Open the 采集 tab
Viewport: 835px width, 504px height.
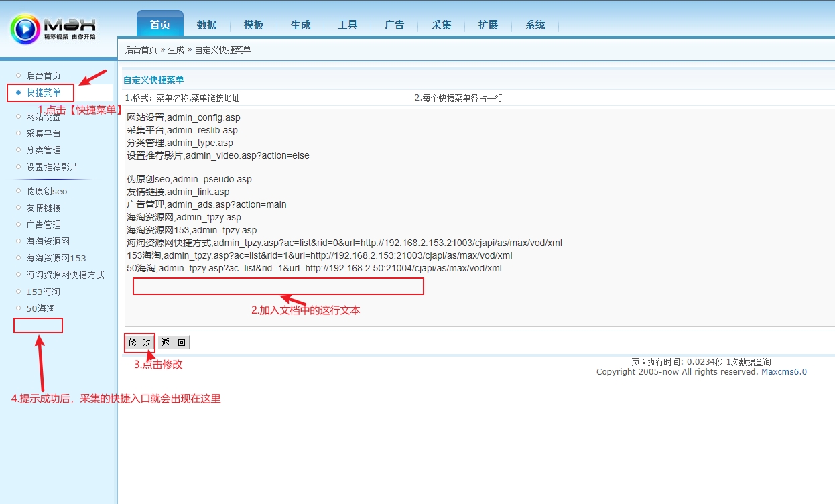pos(441,25)
